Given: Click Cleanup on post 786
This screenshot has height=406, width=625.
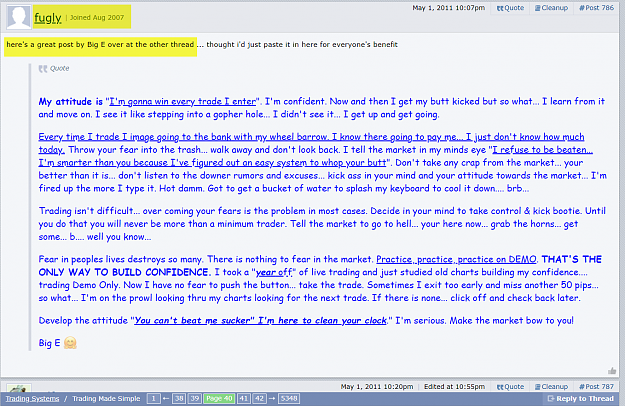Looking at the screenshot, I should pos(551,8).
